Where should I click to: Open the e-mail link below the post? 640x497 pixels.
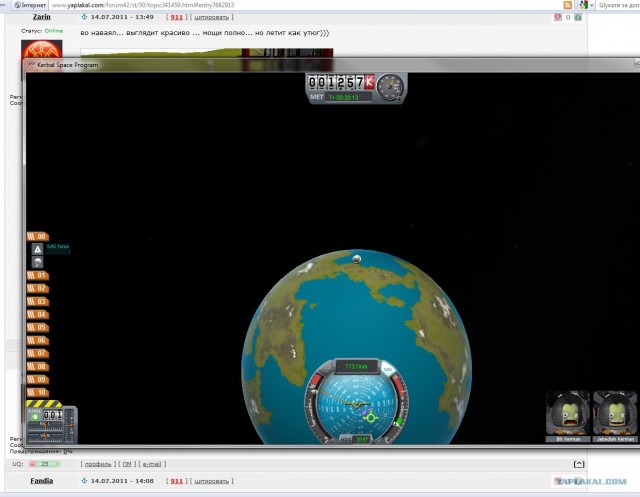[152, 464]
